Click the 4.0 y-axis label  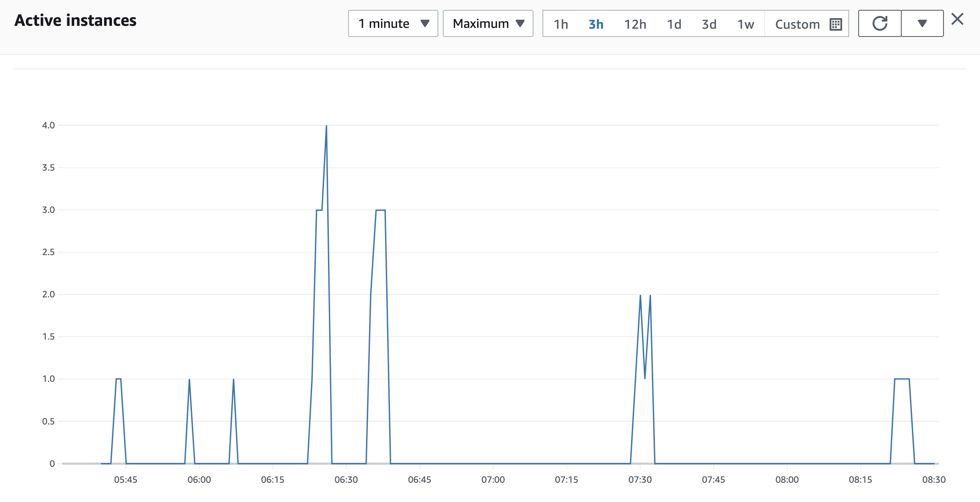48,125
